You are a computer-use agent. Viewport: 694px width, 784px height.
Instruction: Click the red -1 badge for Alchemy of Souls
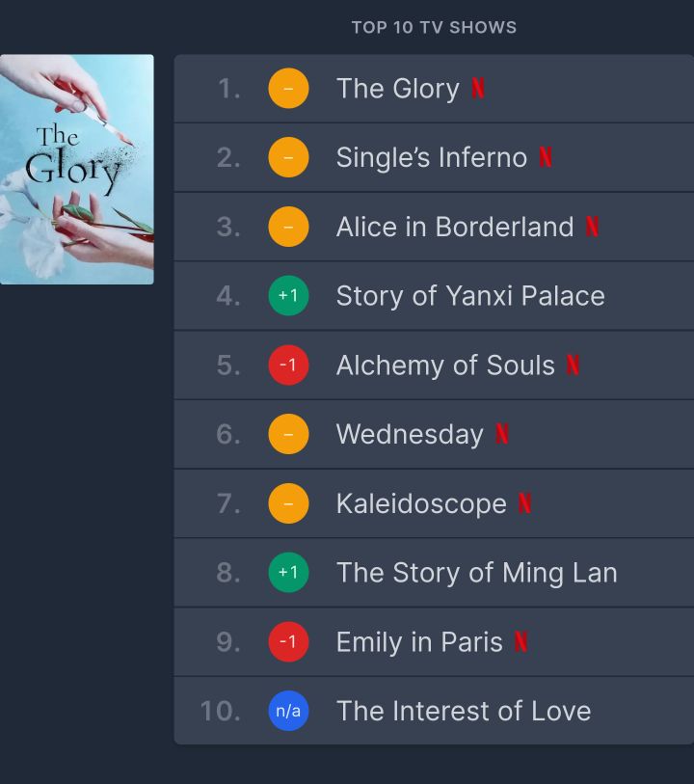[x=288, y=365]
